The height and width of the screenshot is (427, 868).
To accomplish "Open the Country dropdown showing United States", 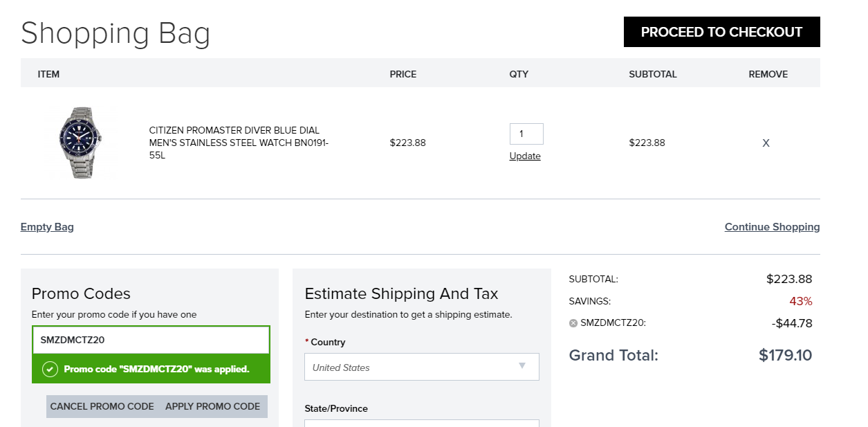I will (x=422, y=367).
